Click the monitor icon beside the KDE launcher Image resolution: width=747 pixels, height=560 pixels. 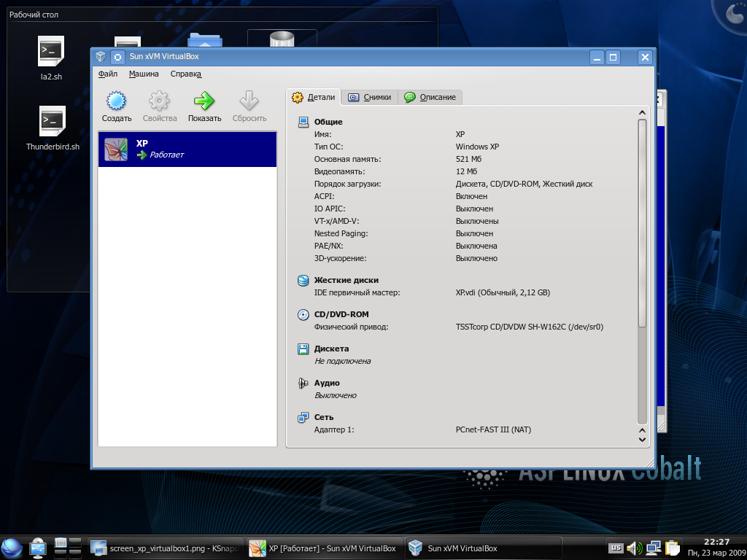[38, 548]
